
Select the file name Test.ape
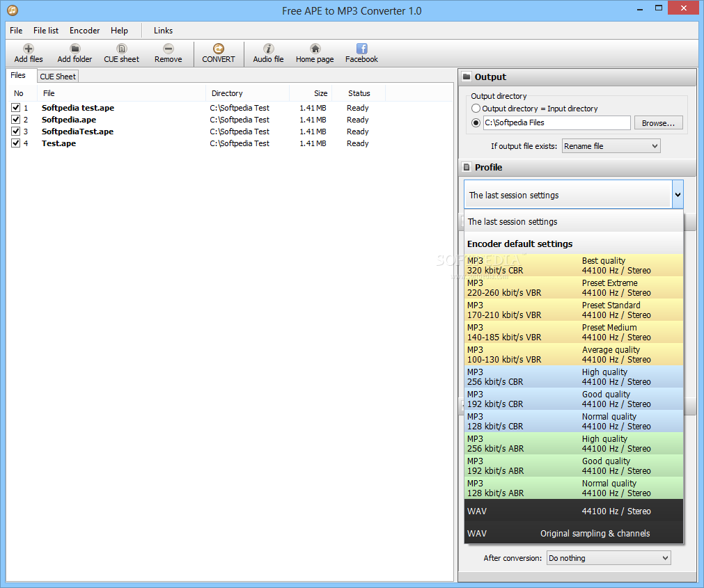(58, 143)
